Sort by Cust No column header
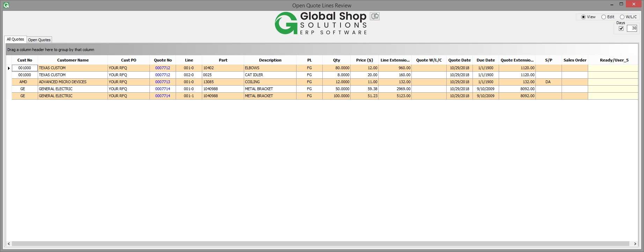Image resolution: width=644 pixels, height=252 pixels. (x=25, y=60)
